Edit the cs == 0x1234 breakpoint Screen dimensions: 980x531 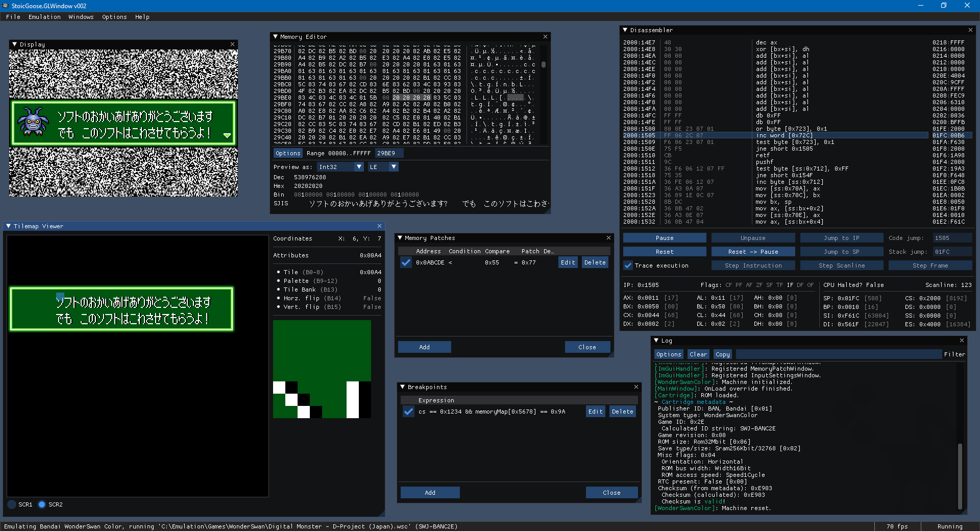[x=595, y=412]
